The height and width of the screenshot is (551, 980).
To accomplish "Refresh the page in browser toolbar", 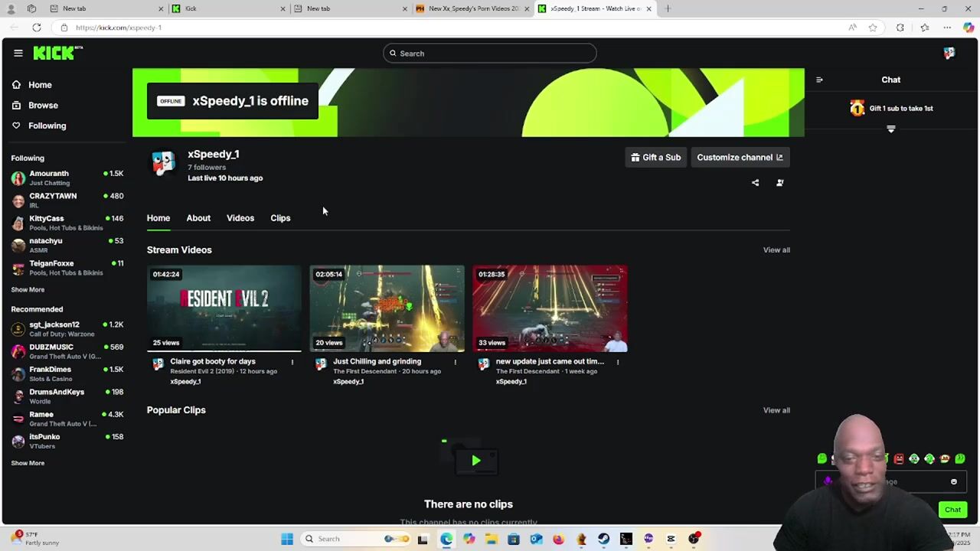I will [36, 28].
